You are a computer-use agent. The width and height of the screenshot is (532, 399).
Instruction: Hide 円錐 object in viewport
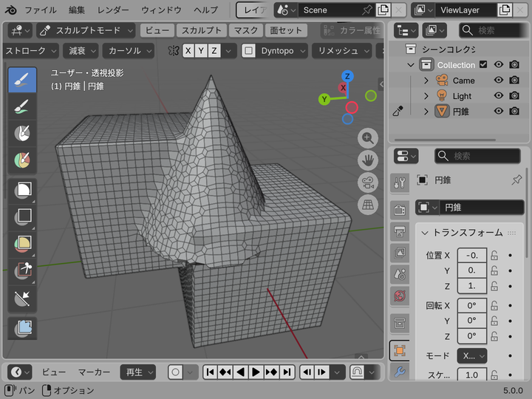(x=499, y=111)
